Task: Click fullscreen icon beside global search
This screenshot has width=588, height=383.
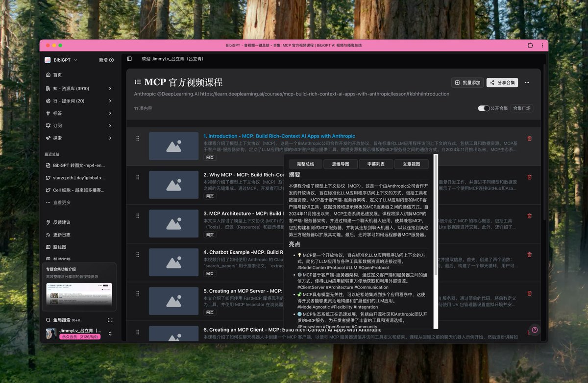Action: click(x=110, y=320)
